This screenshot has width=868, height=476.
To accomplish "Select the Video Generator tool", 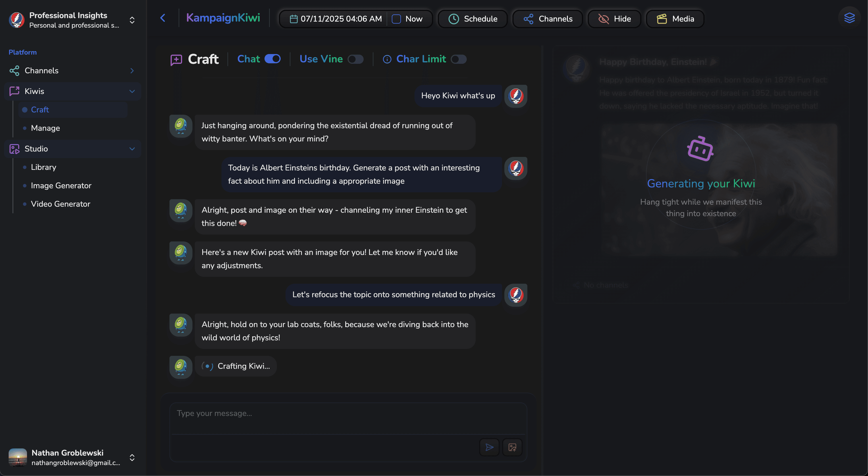I will tap(60, 204).
